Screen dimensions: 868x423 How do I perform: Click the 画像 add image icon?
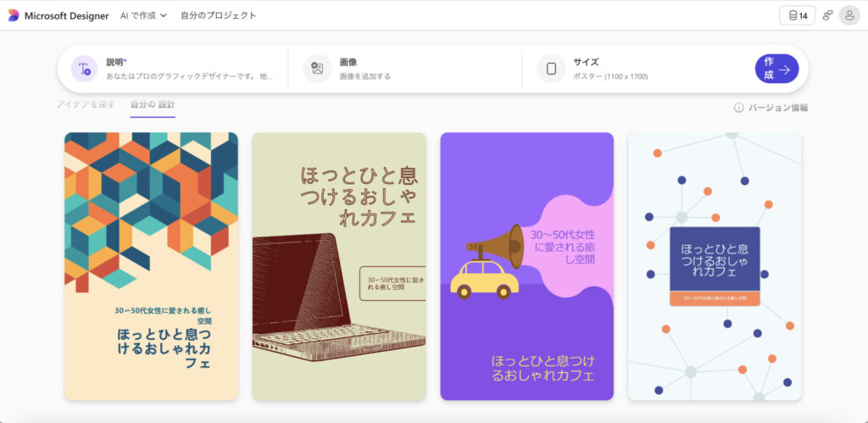coord(318,69)
